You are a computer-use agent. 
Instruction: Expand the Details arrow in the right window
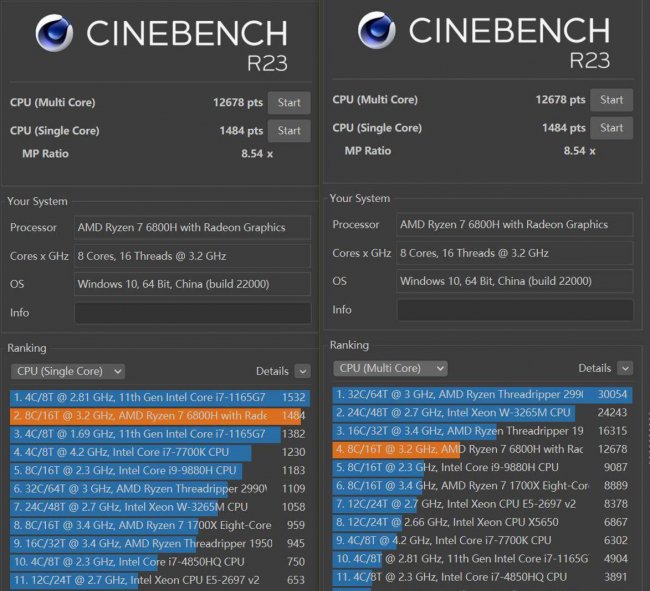tap(625, 368)
